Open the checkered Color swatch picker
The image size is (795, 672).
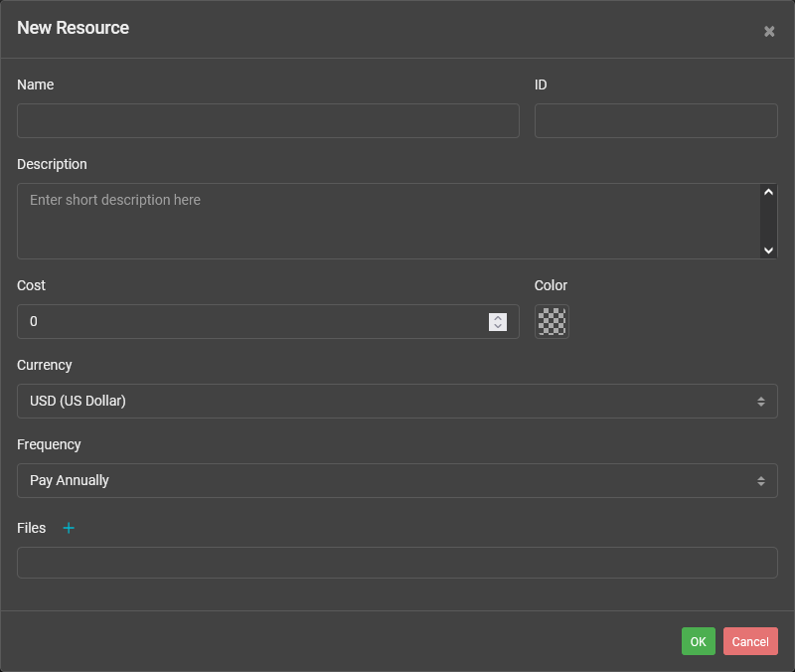point(552,321)
